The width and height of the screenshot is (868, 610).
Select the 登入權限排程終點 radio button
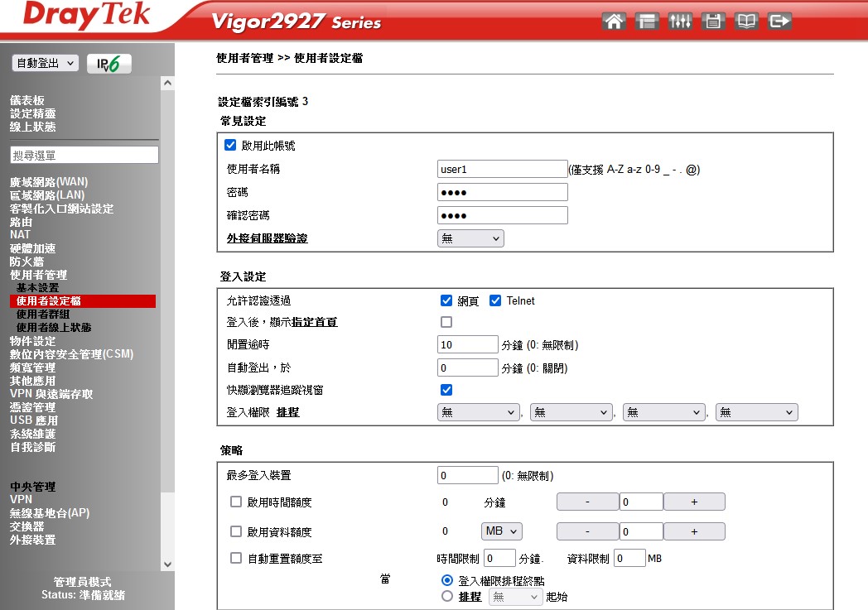tap(447, 581)
